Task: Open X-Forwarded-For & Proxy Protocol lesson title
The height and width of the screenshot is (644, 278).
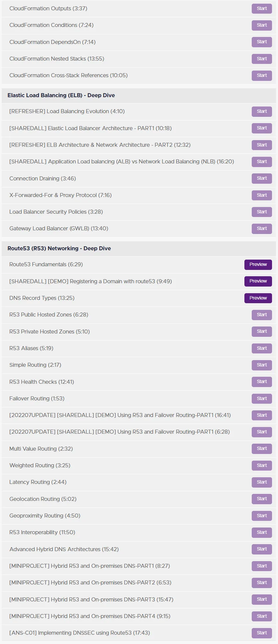Action: tap(61, 195)
